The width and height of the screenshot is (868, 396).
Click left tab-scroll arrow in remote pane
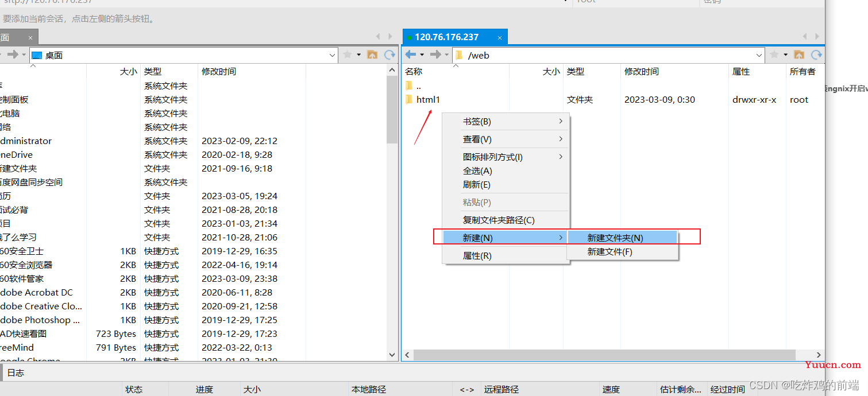804,37
